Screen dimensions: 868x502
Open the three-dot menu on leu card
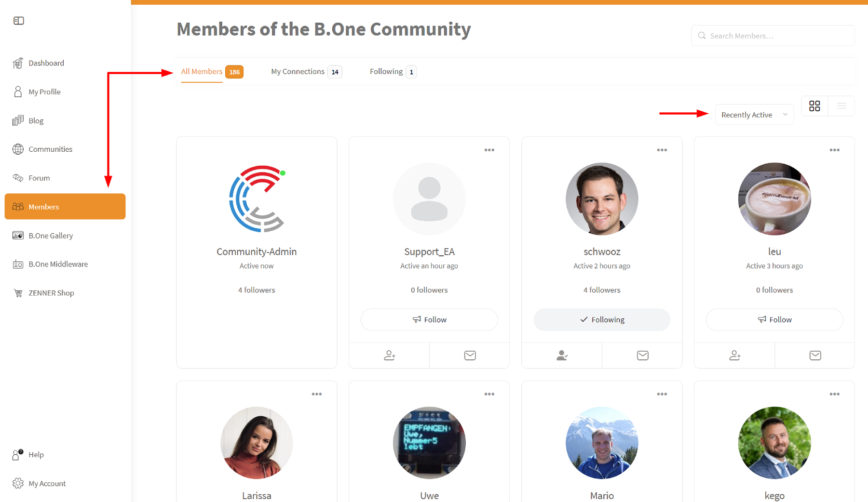point(835,150)
